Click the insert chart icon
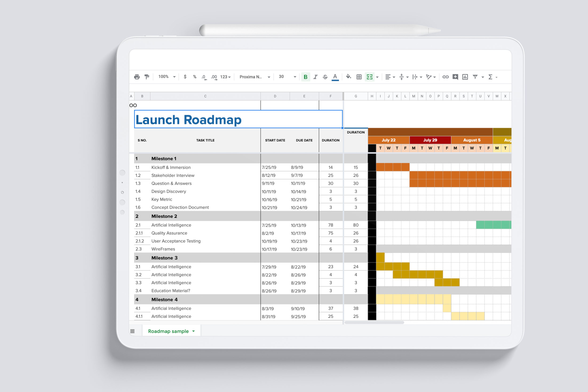This screenshot has height=392, width=588. tap(465, 77)
